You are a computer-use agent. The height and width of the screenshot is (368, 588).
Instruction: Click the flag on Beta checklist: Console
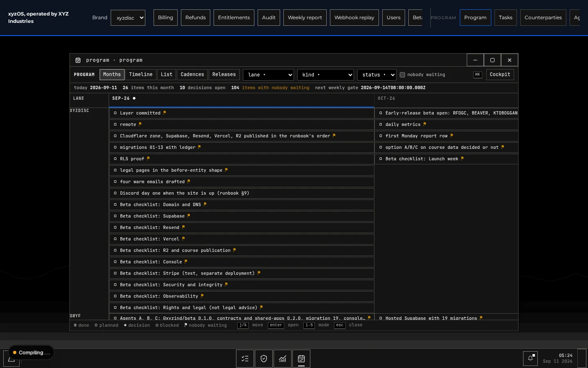click(186, 262)
